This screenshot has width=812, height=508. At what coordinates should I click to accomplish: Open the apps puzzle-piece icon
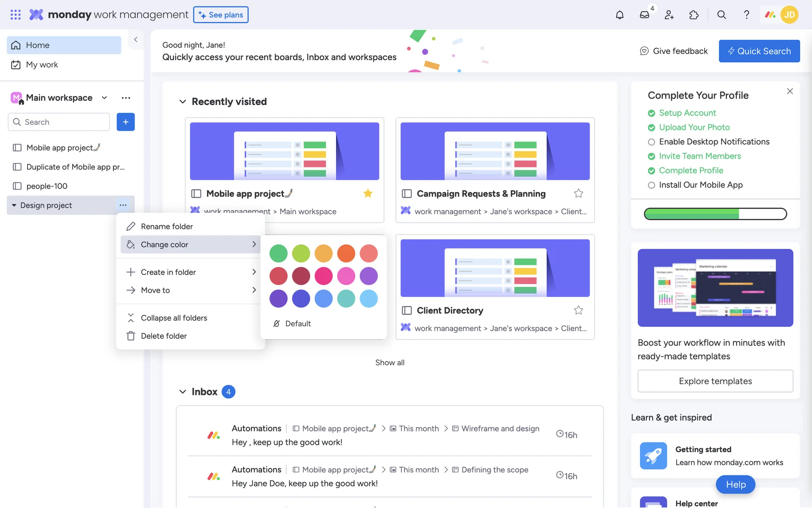point(694,15)
